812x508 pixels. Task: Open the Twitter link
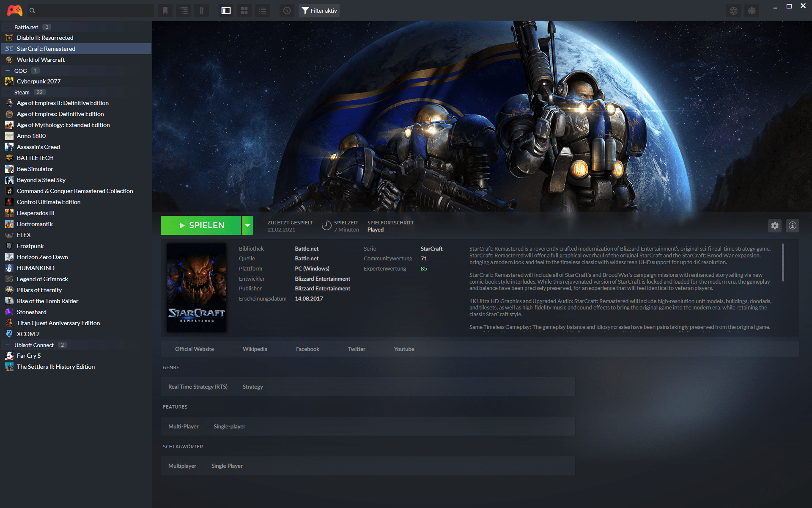tap(357, 349)
